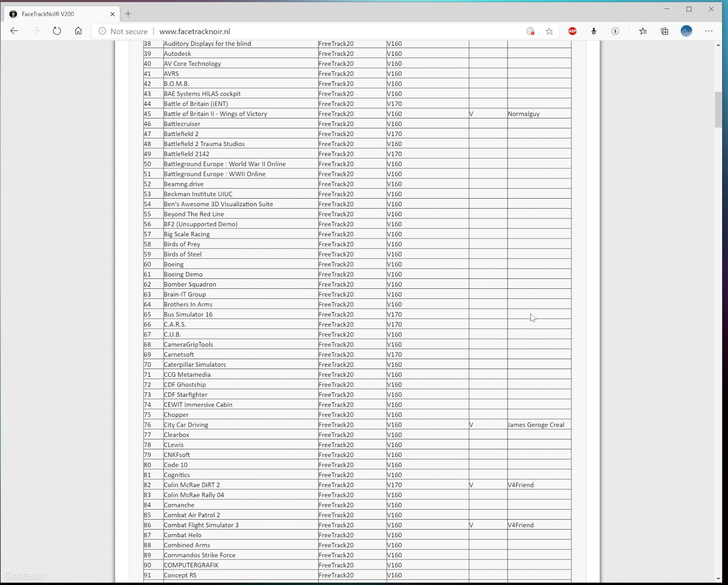Open a new browser tab
This screenshot has width=728, height=585.
click(x=128, y=14)
